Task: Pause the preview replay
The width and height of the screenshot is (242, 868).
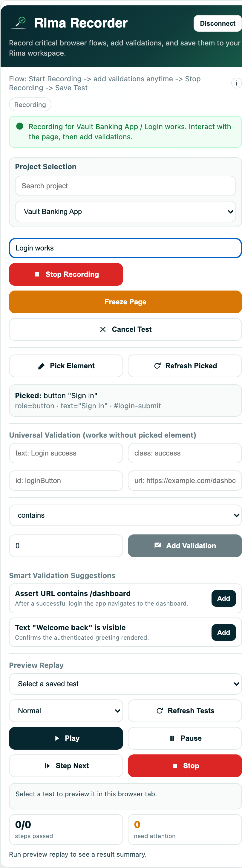Action: (185, 738)
